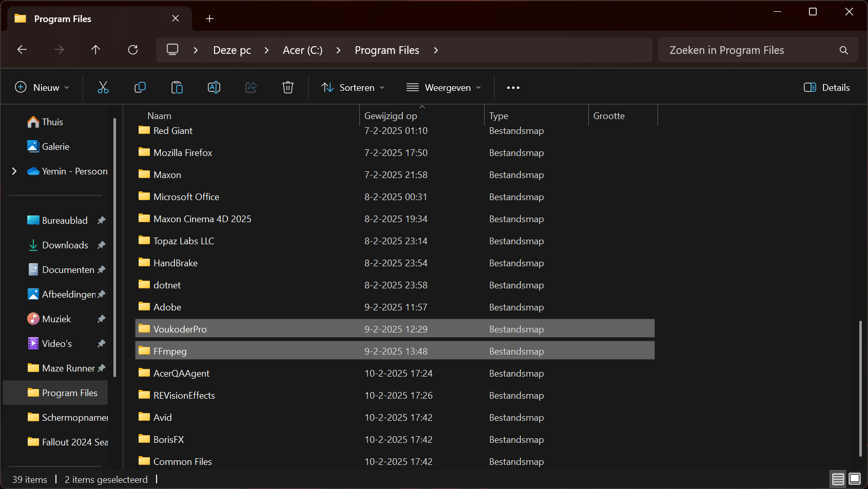Click the Paste clipboard icon

(177, 88)
